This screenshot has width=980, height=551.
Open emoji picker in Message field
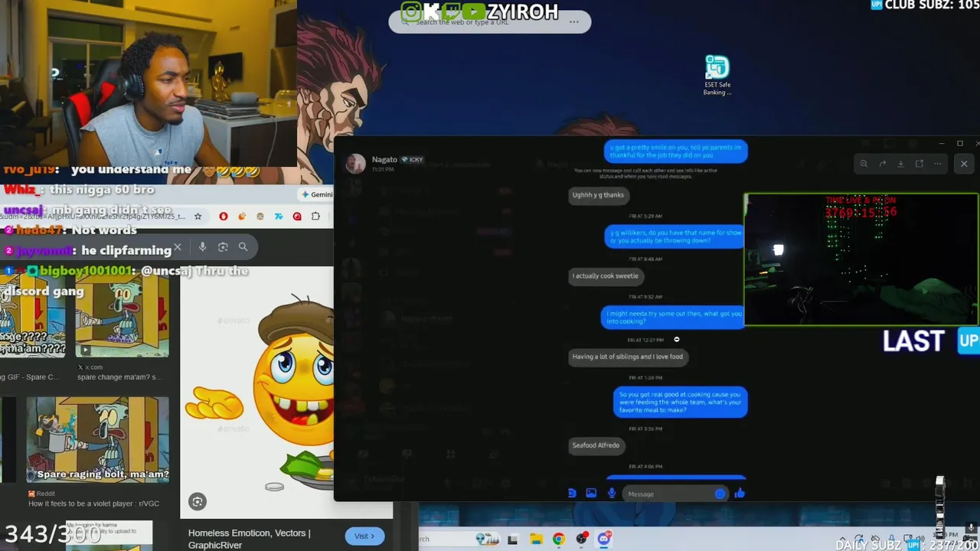click(720, 494)
